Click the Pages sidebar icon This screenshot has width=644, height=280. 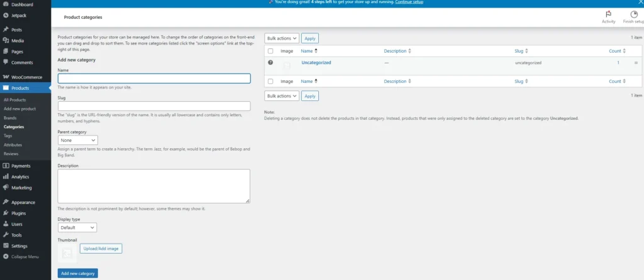point(6,51)
